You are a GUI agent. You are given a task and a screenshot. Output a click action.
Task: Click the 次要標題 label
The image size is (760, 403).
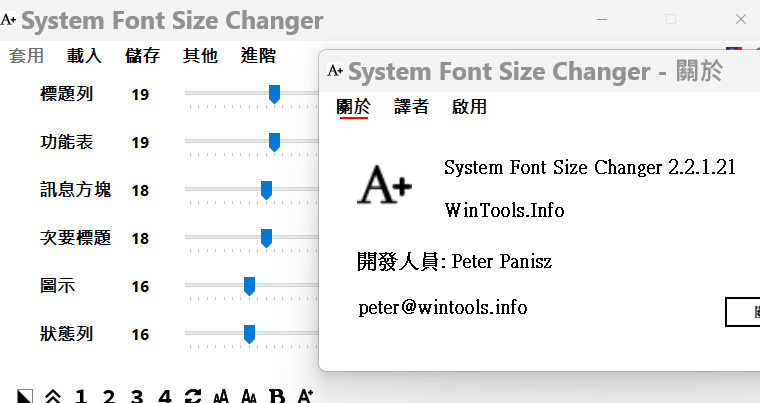tap(75, 238)
